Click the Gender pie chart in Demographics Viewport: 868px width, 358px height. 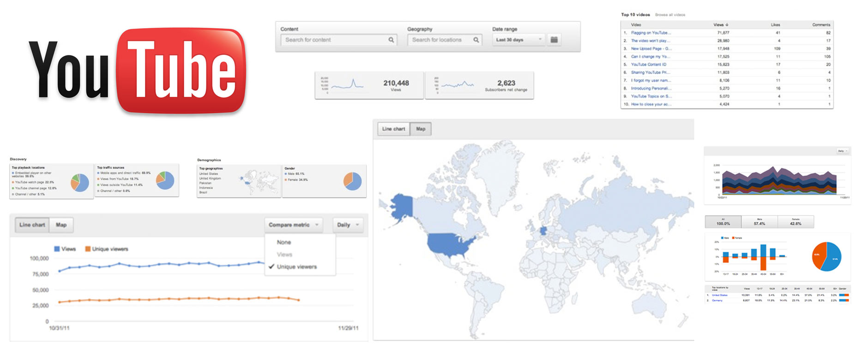[x=353, y=181]
